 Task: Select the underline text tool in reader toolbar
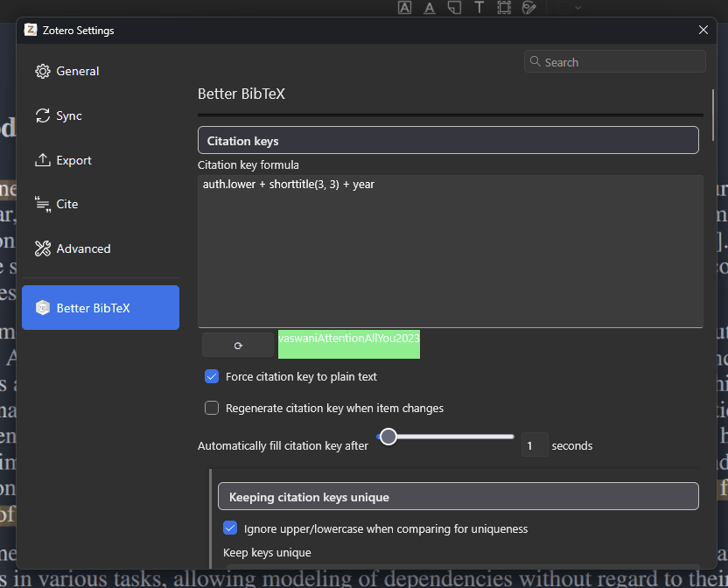430,7
